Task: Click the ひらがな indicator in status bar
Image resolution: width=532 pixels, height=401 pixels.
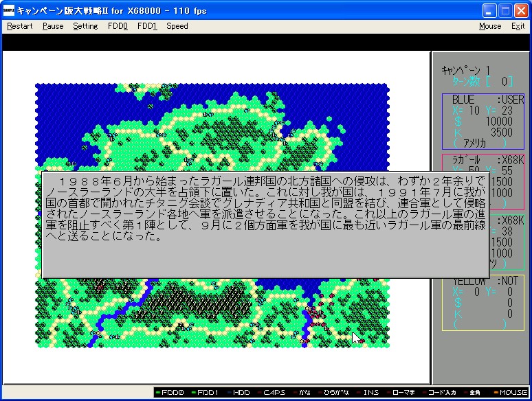Action: point(336,393)
